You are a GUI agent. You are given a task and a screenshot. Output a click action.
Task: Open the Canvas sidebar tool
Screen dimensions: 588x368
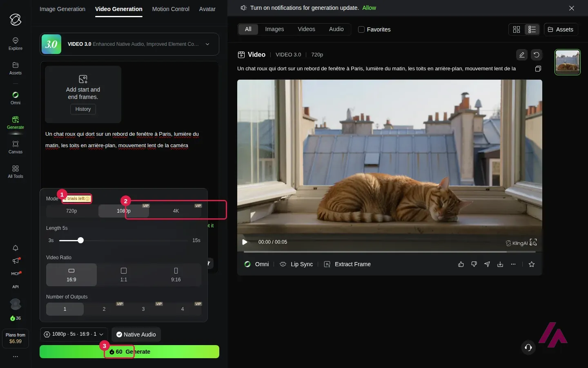[x=16, y=147]
